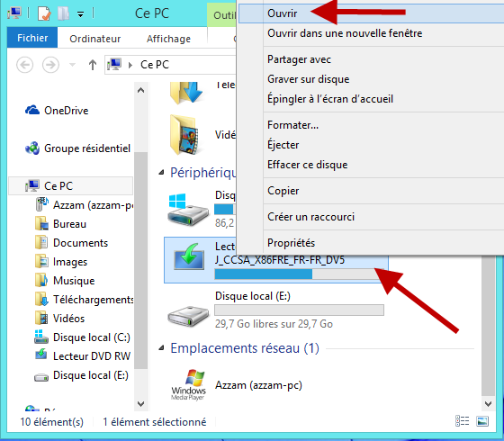Open Azzam (azzam-pc) in the navigation pane
The height and width of the screenshot is (441, 504).
coord(85,205)
